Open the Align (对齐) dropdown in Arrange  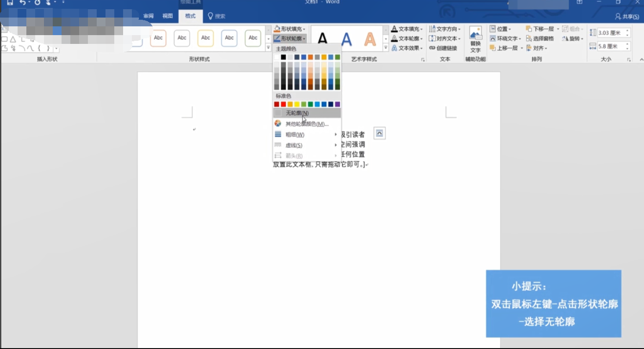[537, 48]
